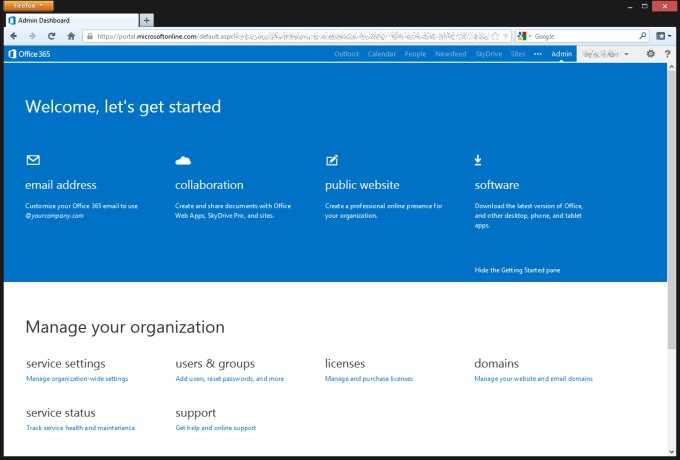The width and height of the screenshot is (680, 460).
Task: Click the email address heading
Action: point(61,185)
